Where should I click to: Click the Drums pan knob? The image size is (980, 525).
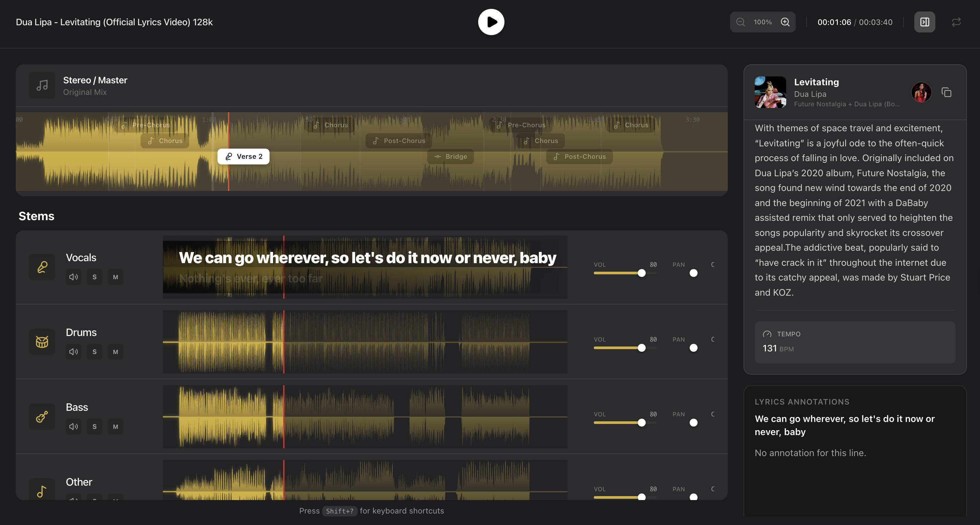click(x=694, y=348)
